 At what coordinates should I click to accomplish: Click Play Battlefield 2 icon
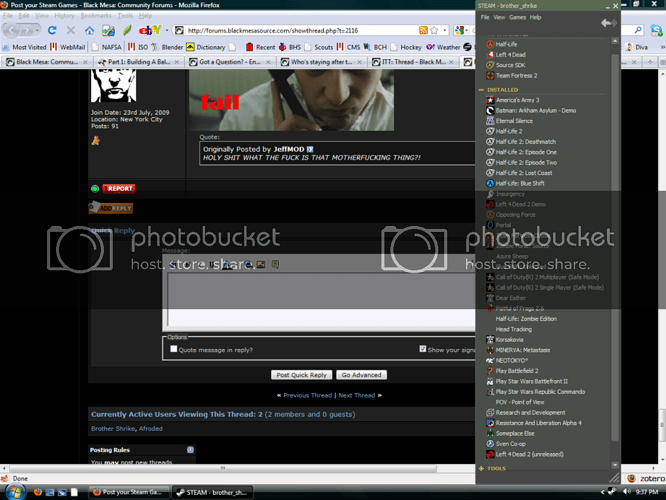pyautogui.click(x=490, y=370)
